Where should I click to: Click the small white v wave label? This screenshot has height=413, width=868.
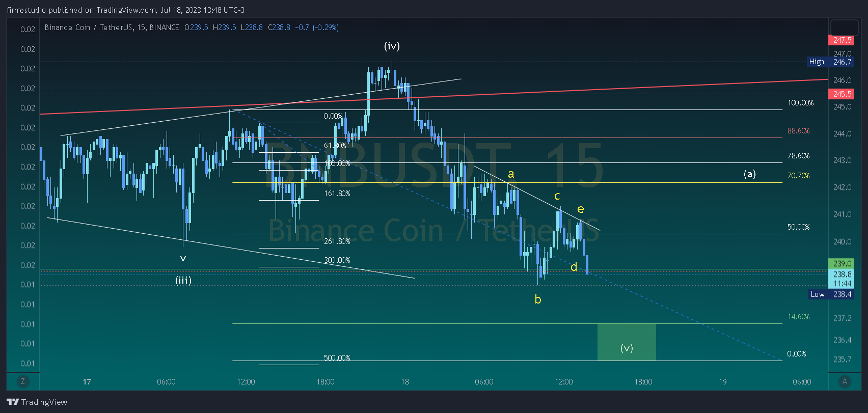click(183, 259)
